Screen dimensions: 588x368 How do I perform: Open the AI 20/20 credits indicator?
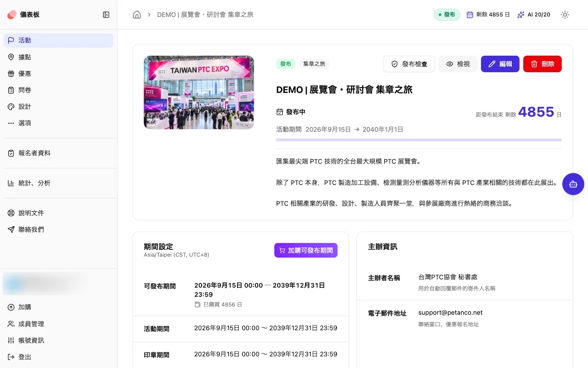tap(534, 15)
